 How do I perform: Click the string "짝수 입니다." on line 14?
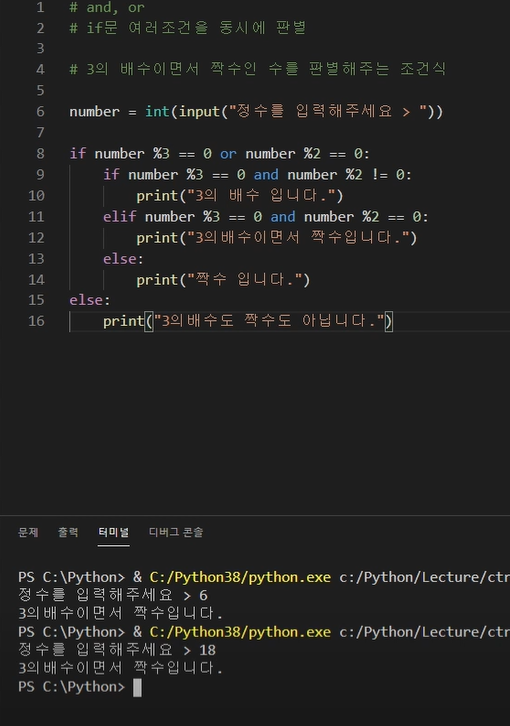244,280
